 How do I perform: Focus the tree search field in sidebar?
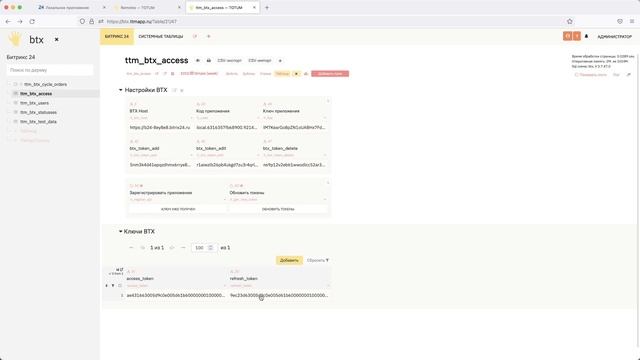tap(50, 70)
